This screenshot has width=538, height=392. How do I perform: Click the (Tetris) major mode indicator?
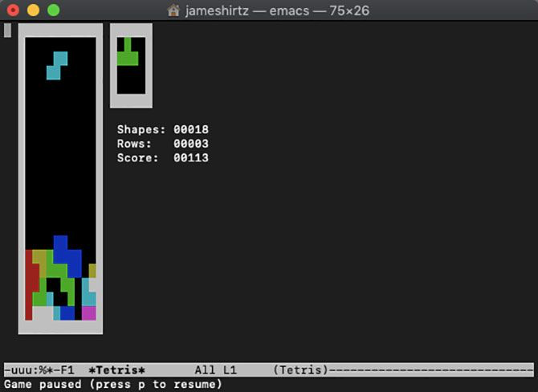[300, 370]
